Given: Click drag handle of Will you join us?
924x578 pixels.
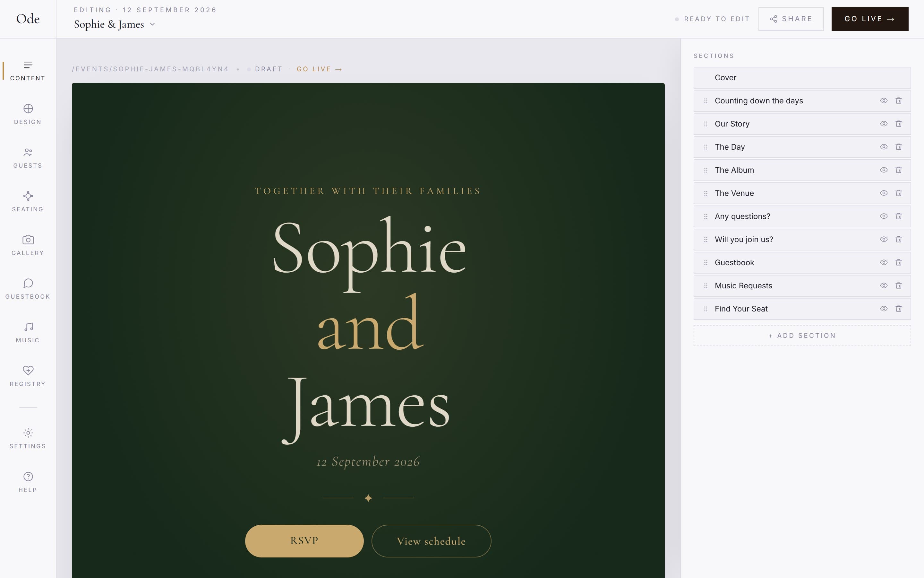Looking at the screenshot, I should point(706,240).
